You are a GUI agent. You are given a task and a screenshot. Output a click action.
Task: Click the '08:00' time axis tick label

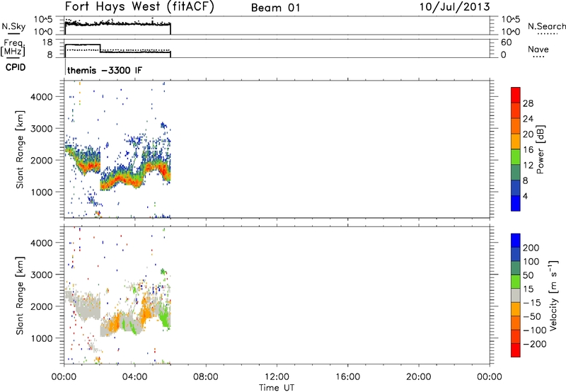[x=206, y=377]
